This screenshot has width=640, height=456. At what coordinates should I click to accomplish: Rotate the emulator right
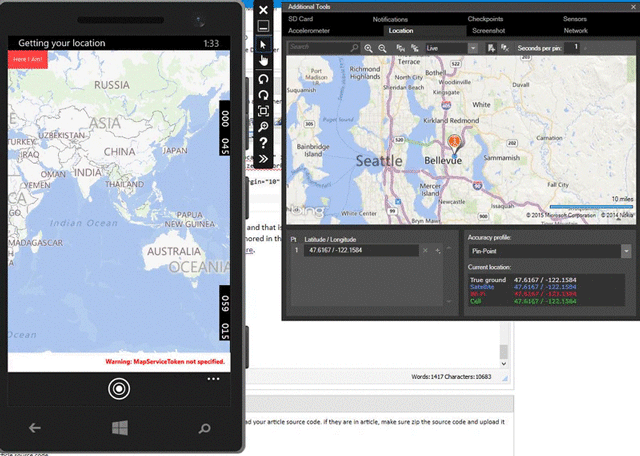point(263,95)
